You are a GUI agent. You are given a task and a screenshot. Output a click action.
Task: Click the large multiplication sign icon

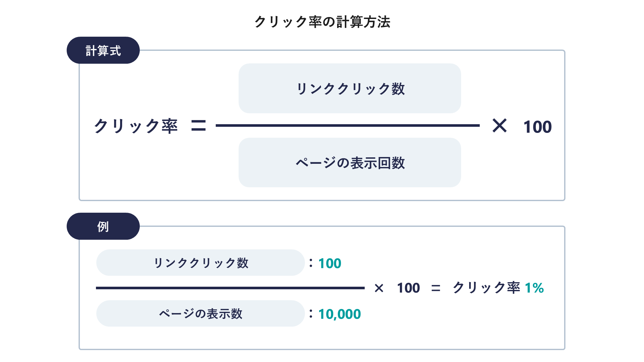click(500, 125)
